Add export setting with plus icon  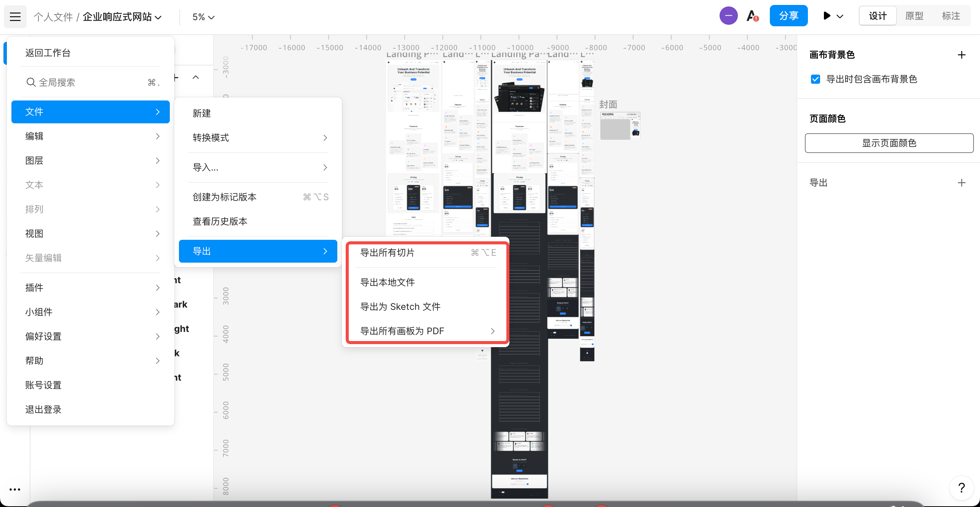(x=961, y=183)
